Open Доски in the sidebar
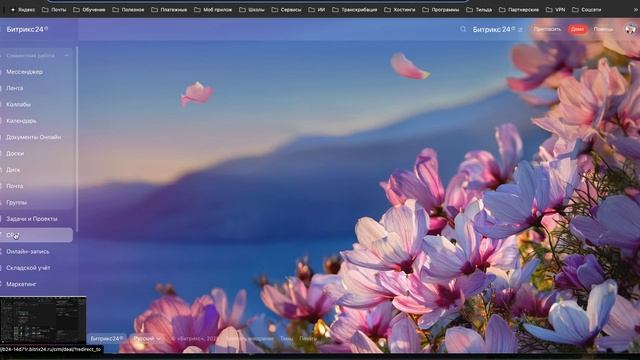The height and width of the screenshot is (360, 640). (15, 153)
